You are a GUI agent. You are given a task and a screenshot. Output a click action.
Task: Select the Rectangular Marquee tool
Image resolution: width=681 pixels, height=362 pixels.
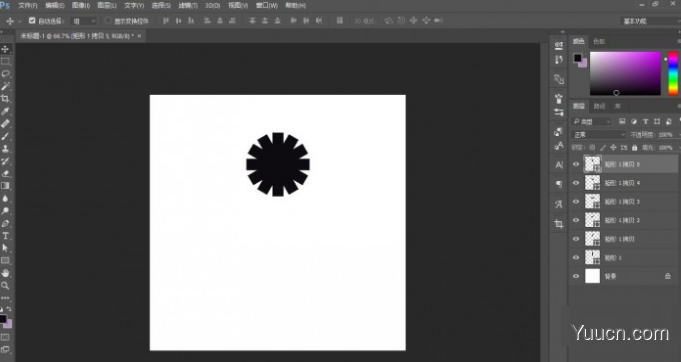[5, 62]
